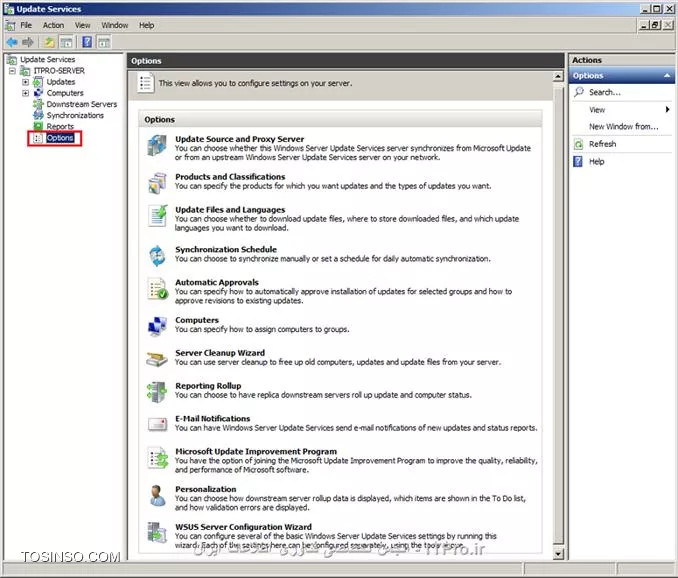Click Update Source and Proxy Server icon
The height and width of the screenshot is (578, 678).
[x=157, y=145]
